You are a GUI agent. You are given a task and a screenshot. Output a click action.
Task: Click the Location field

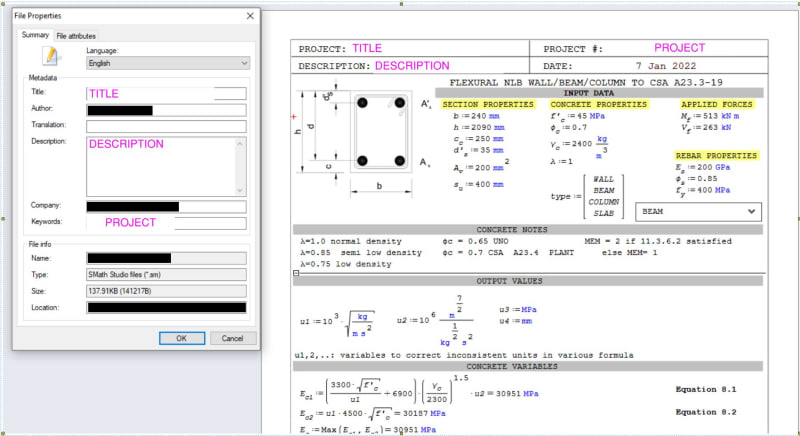point(166,307)
